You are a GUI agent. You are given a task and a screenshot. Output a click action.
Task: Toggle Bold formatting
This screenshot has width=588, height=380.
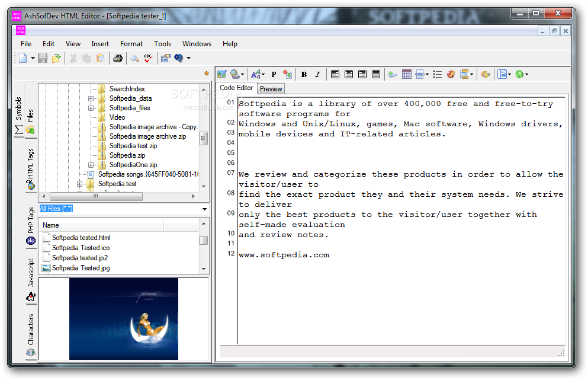[x=304, y=74]
